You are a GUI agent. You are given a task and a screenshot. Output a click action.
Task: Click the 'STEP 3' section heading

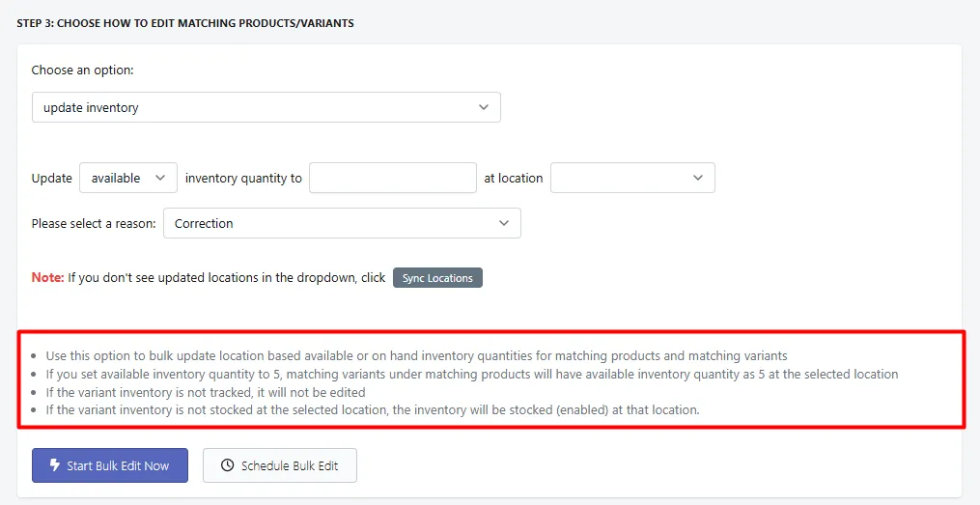click(x=185, y=23)
